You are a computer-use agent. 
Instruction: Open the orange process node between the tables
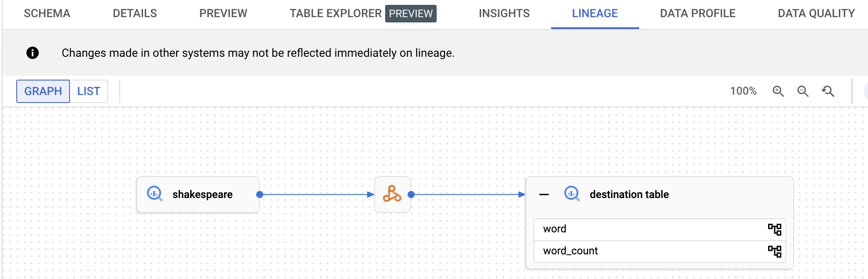(392, 194)
